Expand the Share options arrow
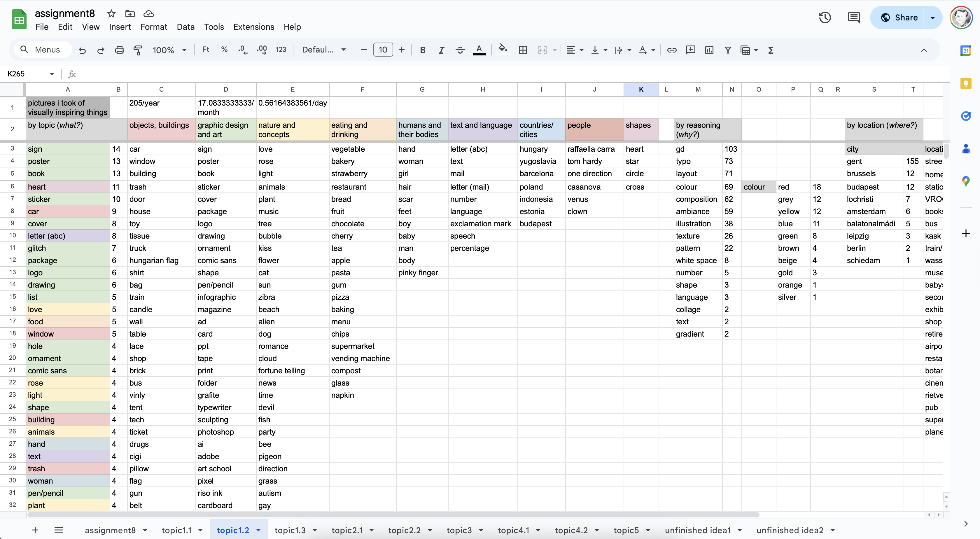 [932, 17]
